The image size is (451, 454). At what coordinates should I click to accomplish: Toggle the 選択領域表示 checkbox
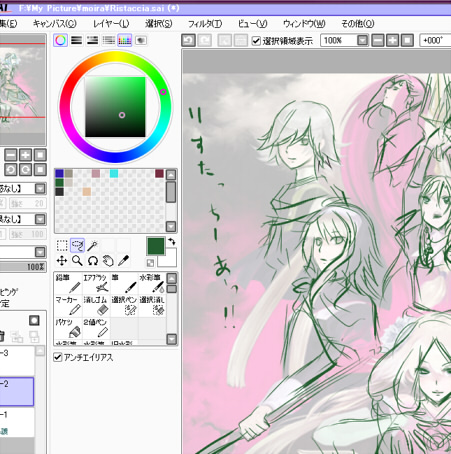(256, 41)
